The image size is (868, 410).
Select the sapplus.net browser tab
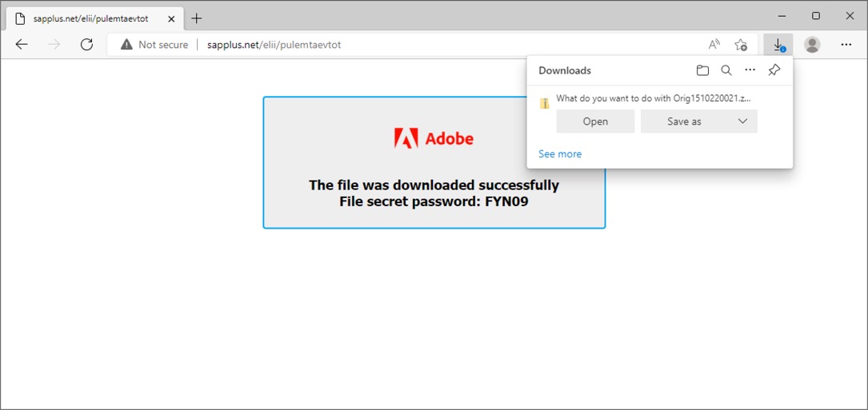[x=91, y=18]
